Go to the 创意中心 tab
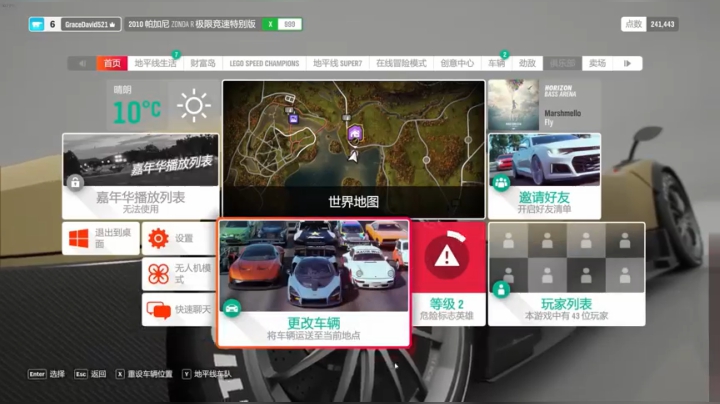 point(457,63)
